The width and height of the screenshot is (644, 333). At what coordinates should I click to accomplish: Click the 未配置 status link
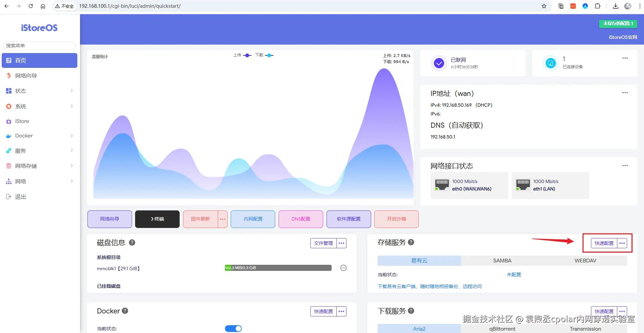click(514, 275)
